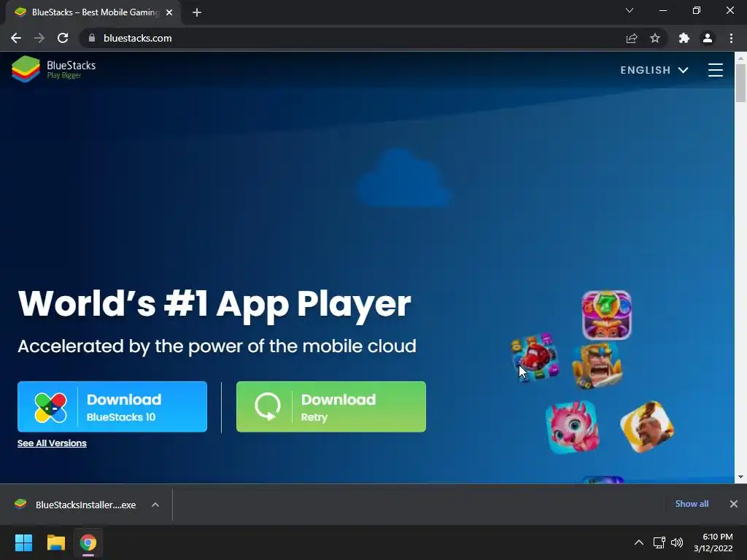Click scrollbar down arrow on page
The image size is (747, 560).
(x=740, y=477)
